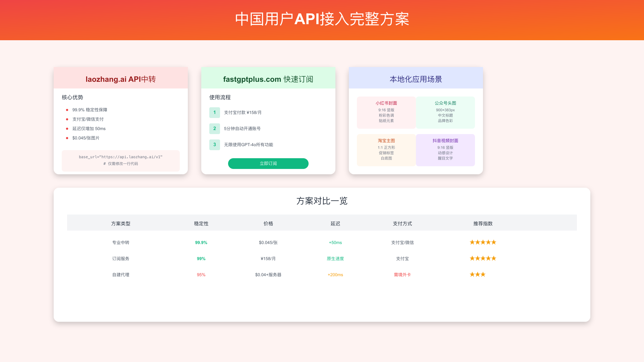This screenshot has width=644, height=362.
Task: Click the red 需境外卡 payment cell
Action: (x=402, y=275)
